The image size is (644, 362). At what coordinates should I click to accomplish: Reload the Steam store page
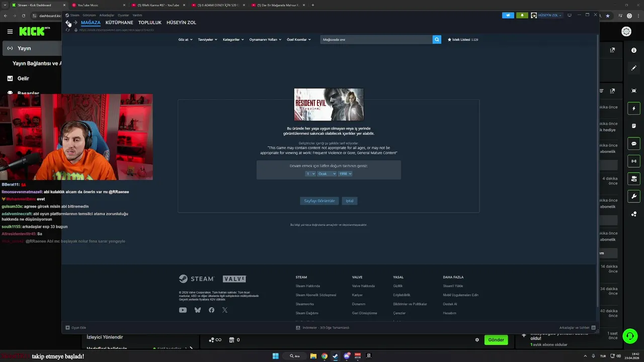68,30
